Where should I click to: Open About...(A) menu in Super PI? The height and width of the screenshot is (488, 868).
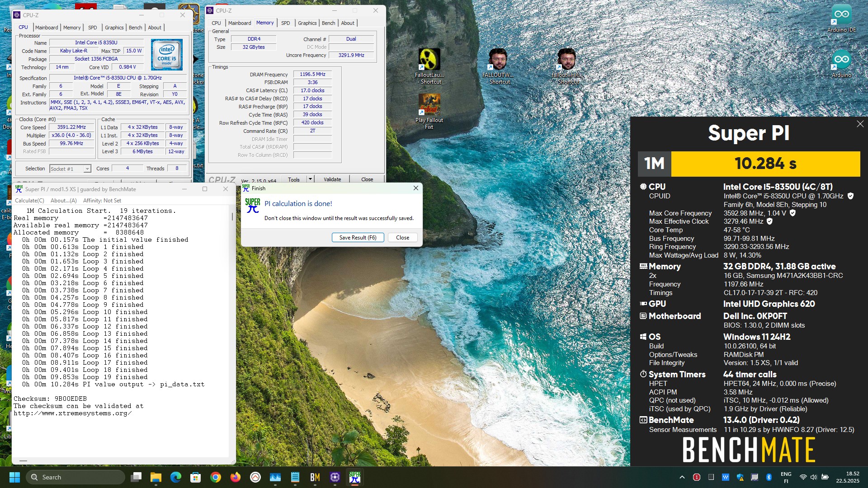(x=64, y=201)
